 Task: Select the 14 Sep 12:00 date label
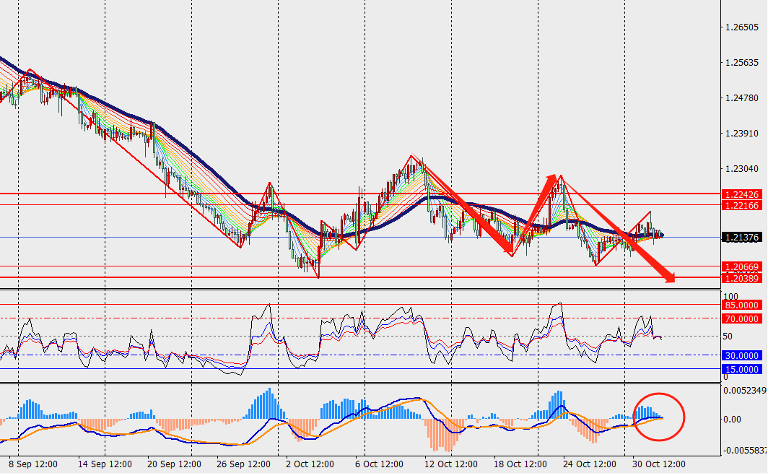(105, 465)
